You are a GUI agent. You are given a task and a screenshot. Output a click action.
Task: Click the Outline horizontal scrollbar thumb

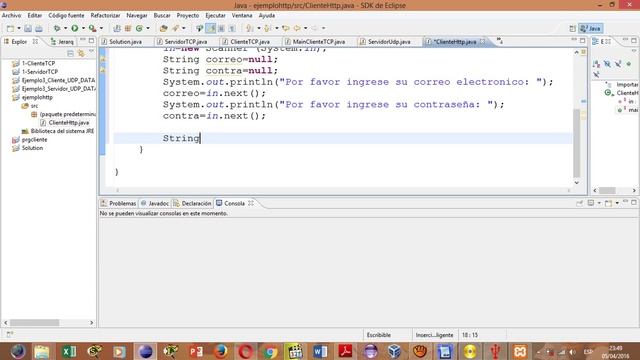point(607,191)
